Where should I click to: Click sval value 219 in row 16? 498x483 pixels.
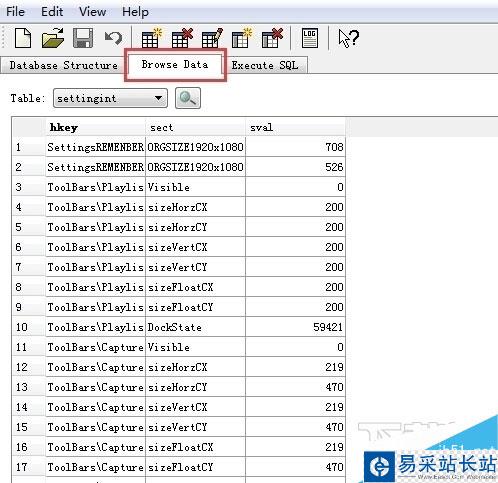pos(295,447)
